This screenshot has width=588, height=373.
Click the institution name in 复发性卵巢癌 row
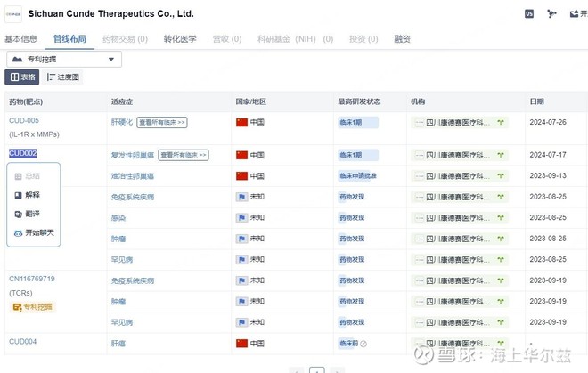tap(458, 155)
